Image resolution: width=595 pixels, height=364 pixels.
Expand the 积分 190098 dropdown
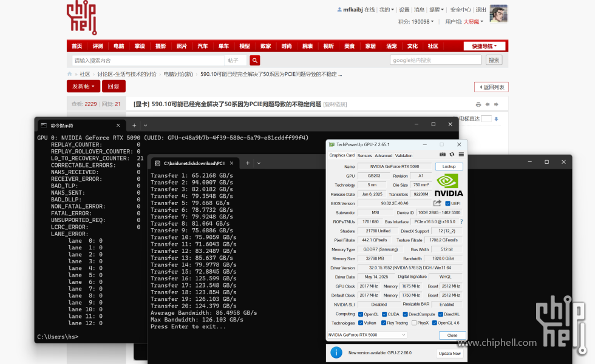tap(416, 22)
